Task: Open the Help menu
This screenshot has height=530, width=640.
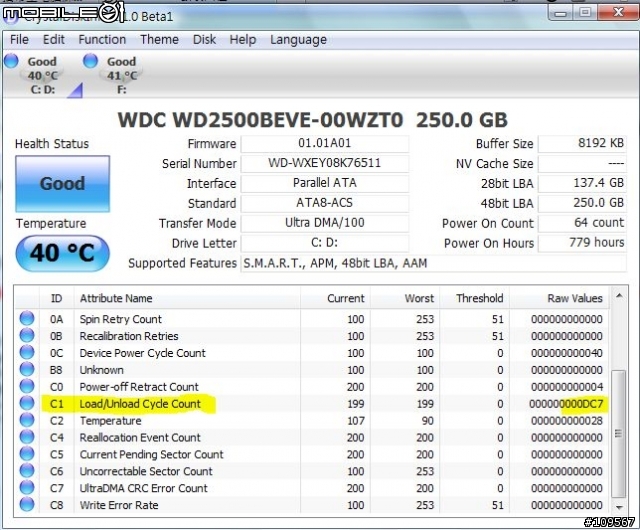Action: [x=242, y=40]
